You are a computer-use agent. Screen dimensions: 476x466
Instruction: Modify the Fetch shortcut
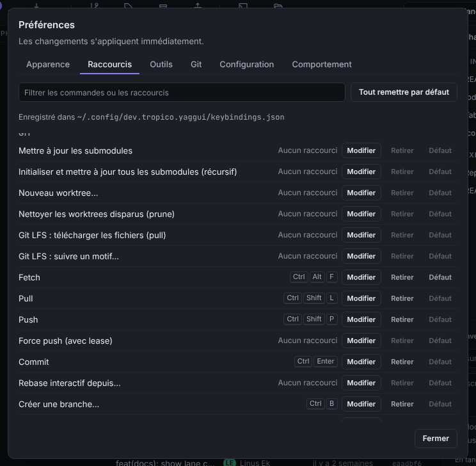tap(361, 277)
